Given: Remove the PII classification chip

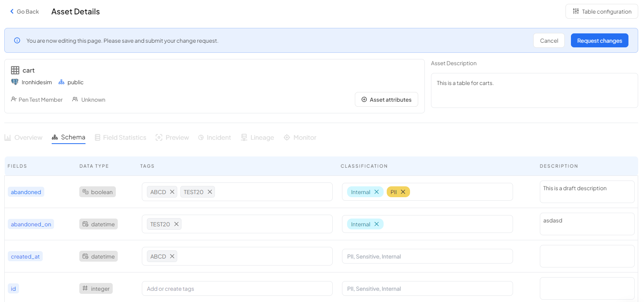Looking at the screenshot, I should (403, 192).
